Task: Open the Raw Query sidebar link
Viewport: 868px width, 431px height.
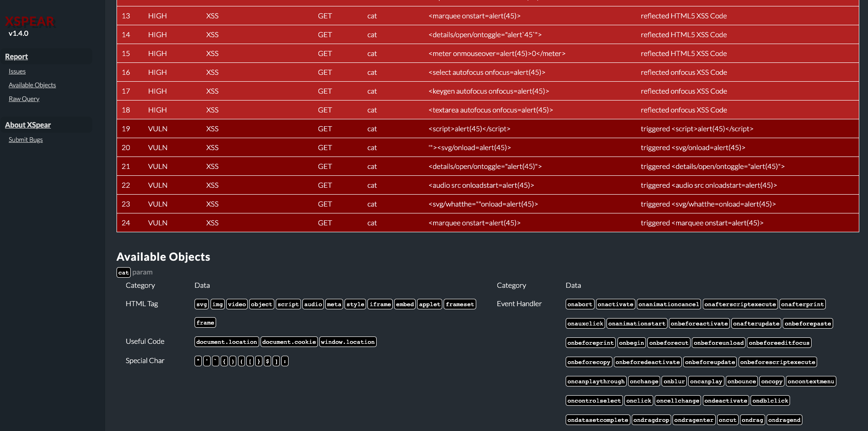Action: tap(24, 99)
